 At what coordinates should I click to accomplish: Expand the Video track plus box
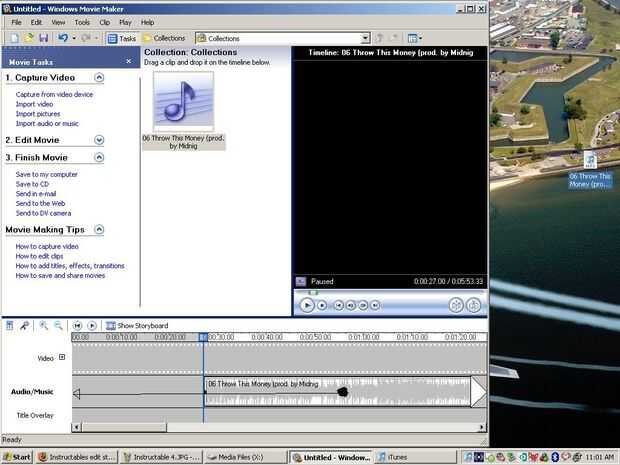[62, 357]
